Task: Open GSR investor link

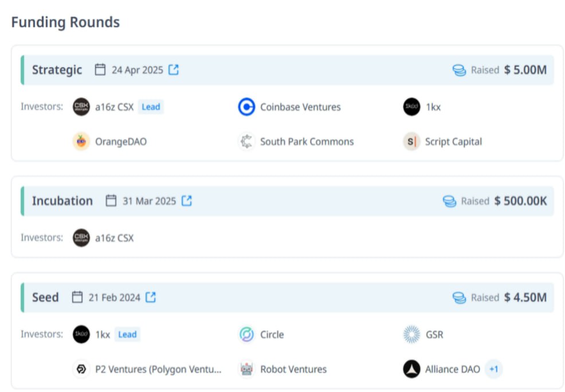Action: [434, 335]
